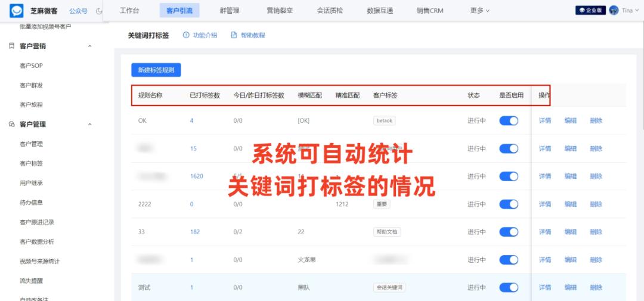644x301 pixels.
Task: Open 待办信息 in the sidebar
Action: point(31,203)
